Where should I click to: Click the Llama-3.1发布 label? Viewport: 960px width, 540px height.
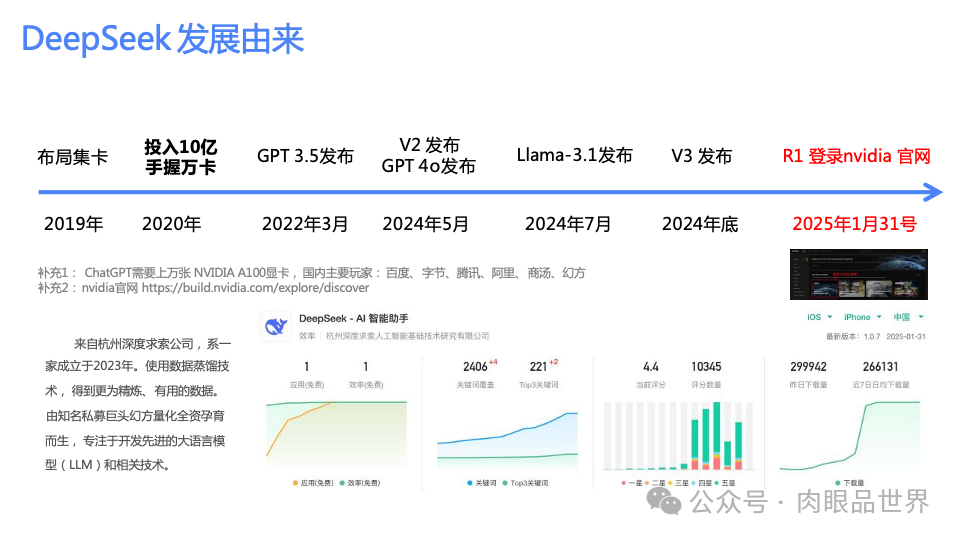pos(574,155)
